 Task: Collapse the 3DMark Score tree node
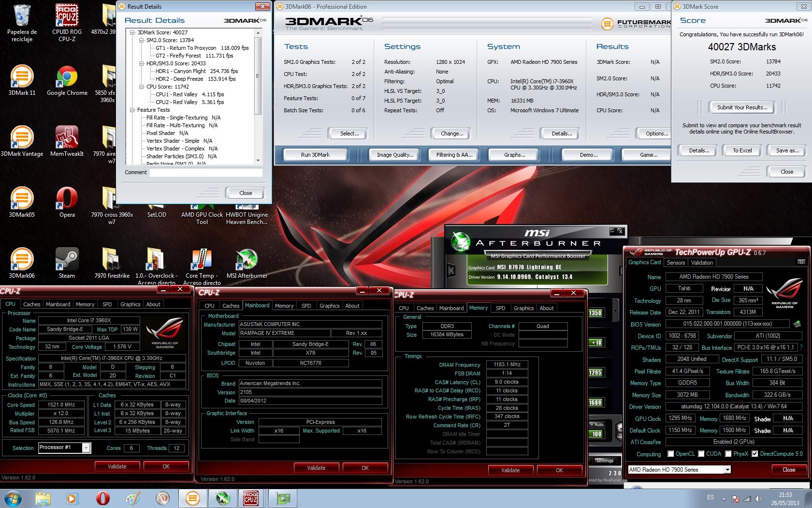coord(133,32)
